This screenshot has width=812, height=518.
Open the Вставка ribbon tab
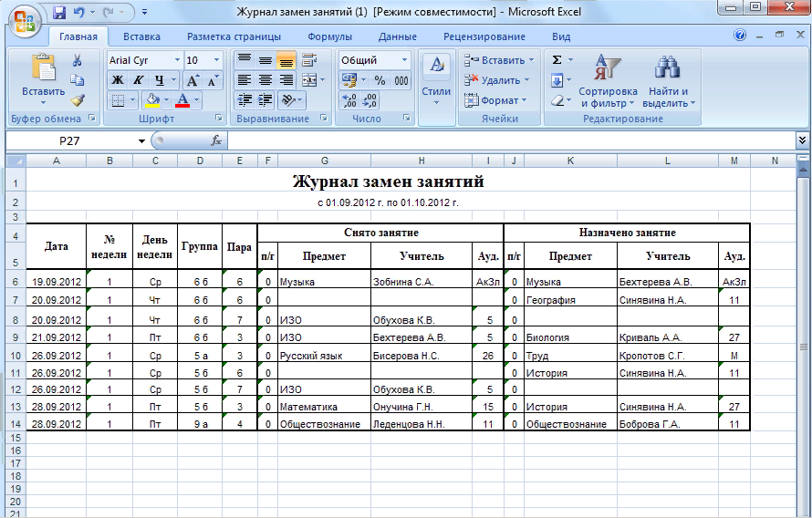click(141, 36)
